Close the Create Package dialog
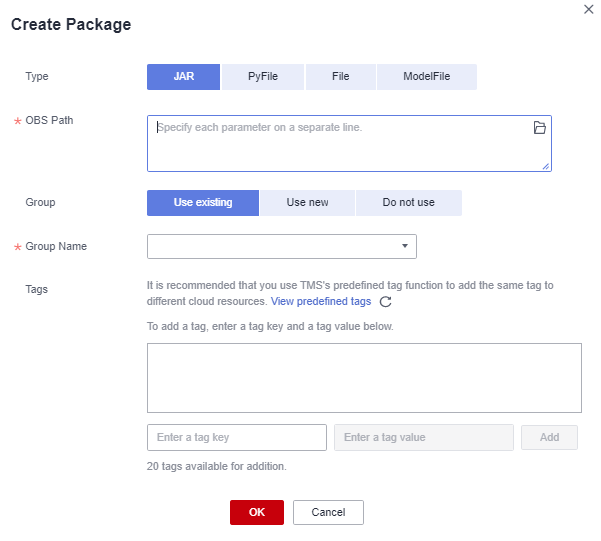This screenshot has height=541, width=601. [x=588, y=8]
